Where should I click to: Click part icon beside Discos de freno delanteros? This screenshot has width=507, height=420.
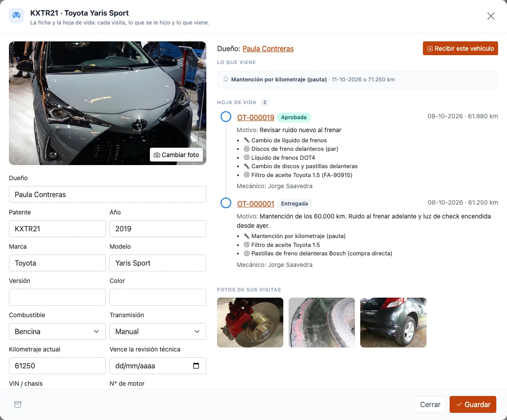pos(246,149)
